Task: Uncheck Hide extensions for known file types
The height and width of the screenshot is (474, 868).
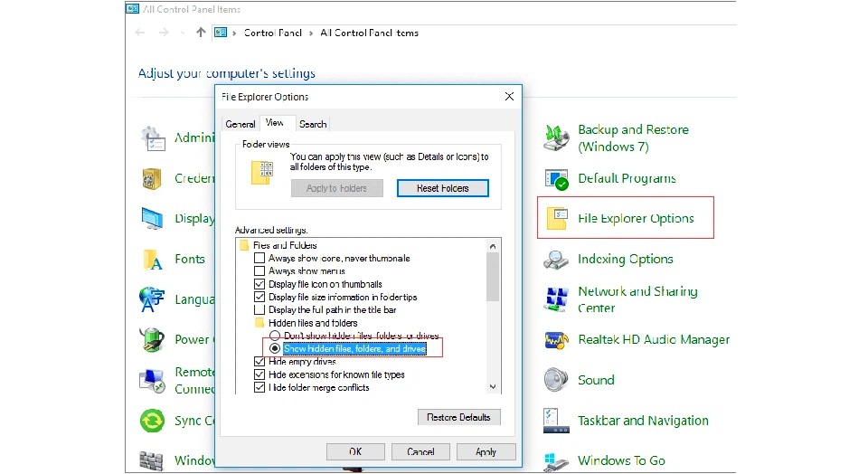Action: [x=259, y=374]
